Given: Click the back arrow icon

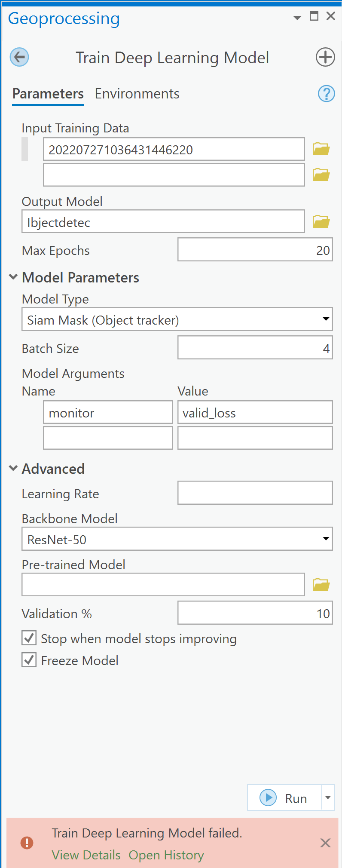Looking at the screenshot, I should click(x=19, y=57).
